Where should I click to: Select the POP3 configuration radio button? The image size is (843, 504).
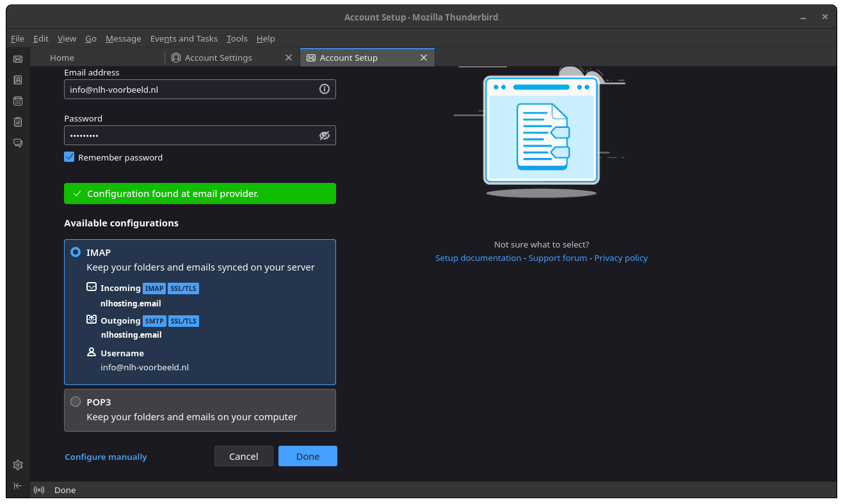tap(76, 402)
